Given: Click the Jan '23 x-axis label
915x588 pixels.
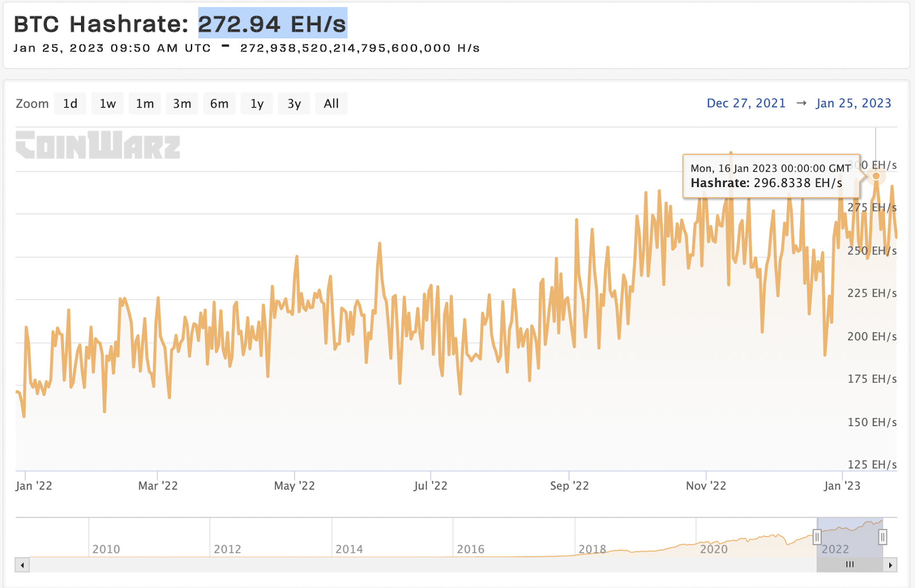Looking at the screenshot, I should coord(842,486).
